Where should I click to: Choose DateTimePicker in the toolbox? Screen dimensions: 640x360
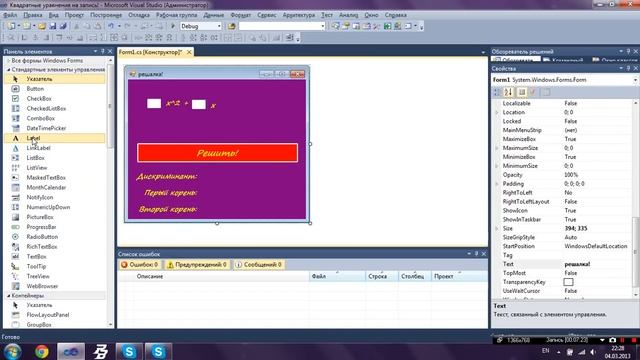(46, 128)
